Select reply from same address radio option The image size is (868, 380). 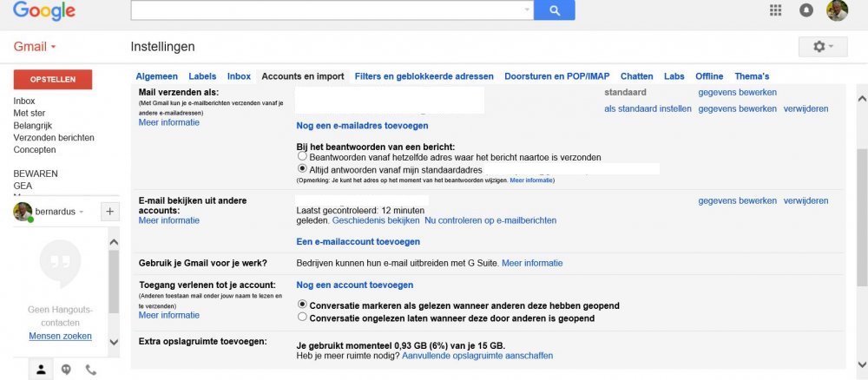coord(302,157)
